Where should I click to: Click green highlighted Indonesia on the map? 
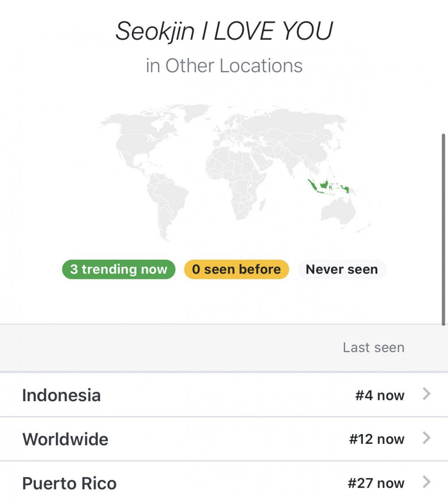[328, 186]
